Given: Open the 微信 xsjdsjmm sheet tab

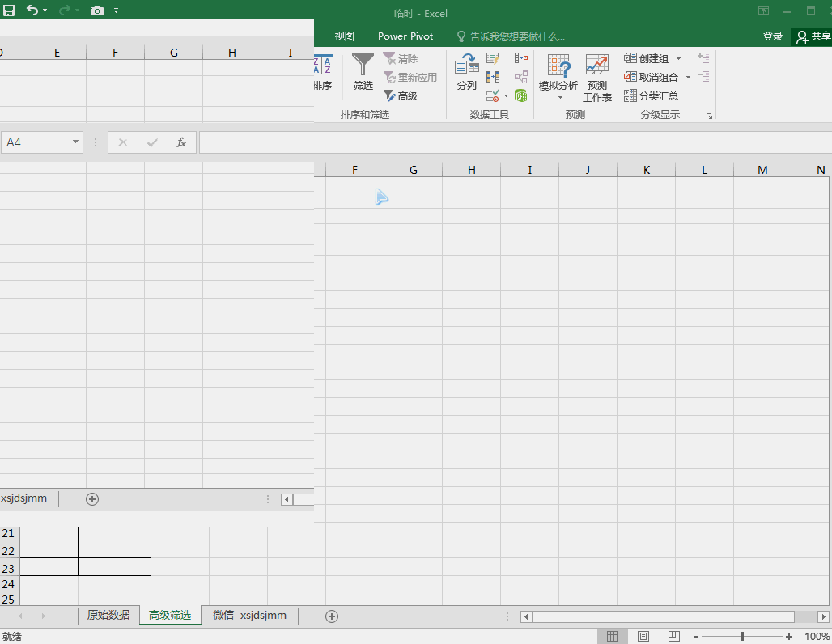Looking at the screenshot, I should 249,615.
